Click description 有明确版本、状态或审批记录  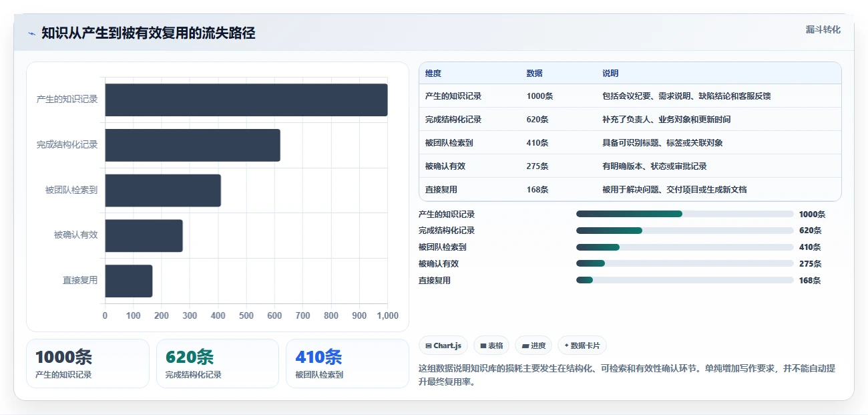(x=654, y=166)
